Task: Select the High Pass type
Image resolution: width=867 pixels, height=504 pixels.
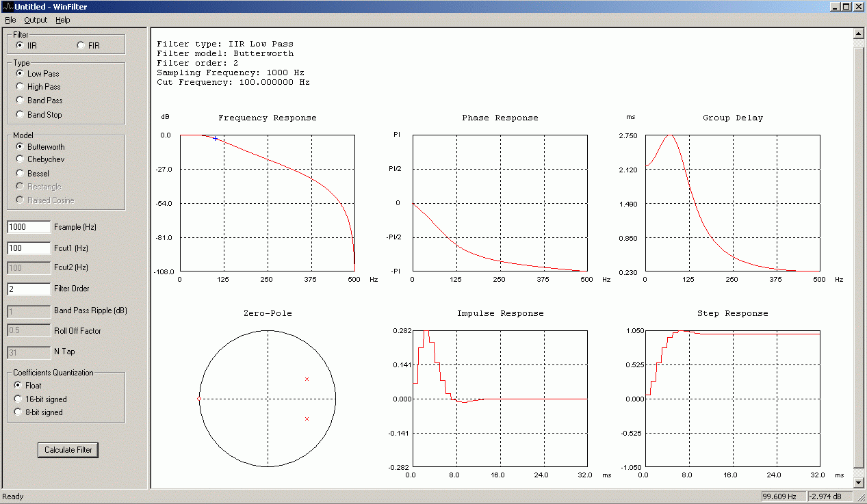Action: 38,87
